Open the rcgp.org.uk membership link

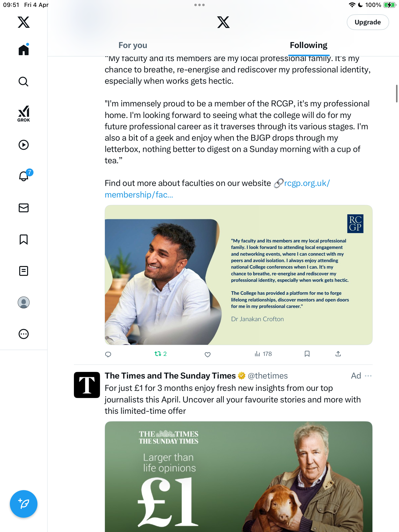pyautogui.click(x=217, y=189)
